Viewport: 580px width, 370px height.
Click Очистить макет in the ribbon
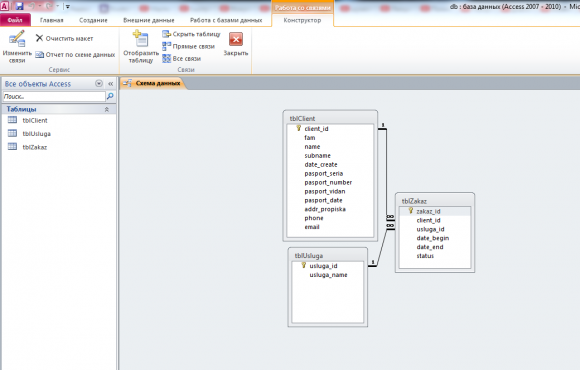pyautogui.click(x=64, y=38)
